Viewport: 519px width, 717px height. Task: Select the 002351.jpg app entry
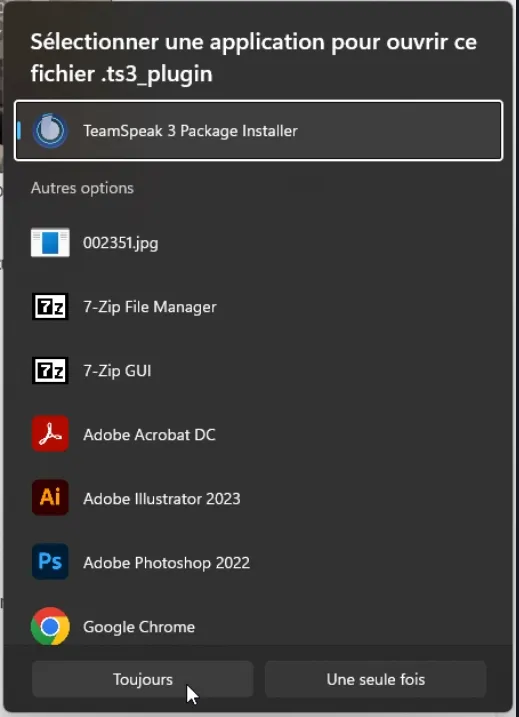click(x=259, y=243)
